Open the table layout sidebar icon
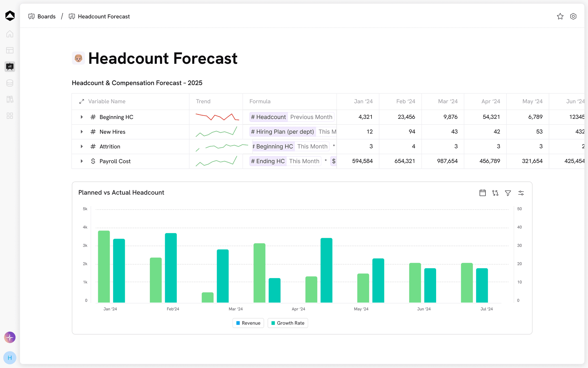 10,50
